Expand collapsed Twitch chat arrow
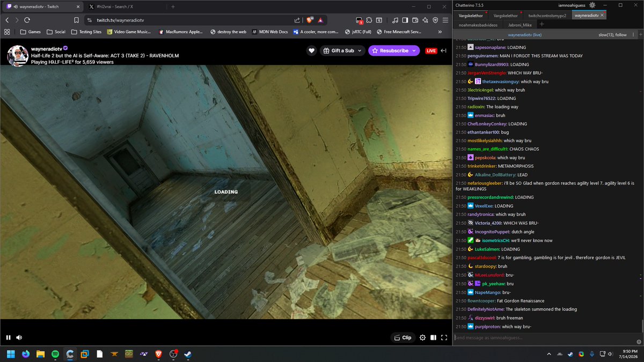 click(x=443, y=50)
